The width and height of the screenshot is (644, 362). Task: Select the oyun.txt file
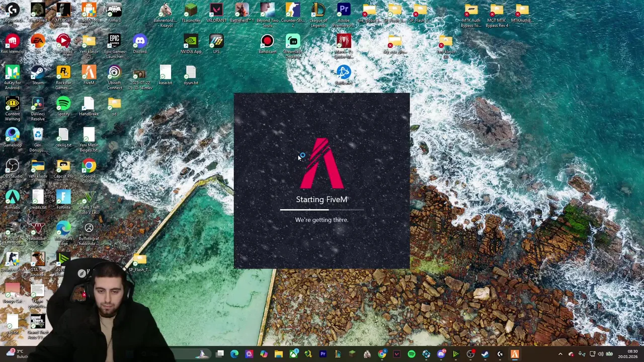coord(191,75)
